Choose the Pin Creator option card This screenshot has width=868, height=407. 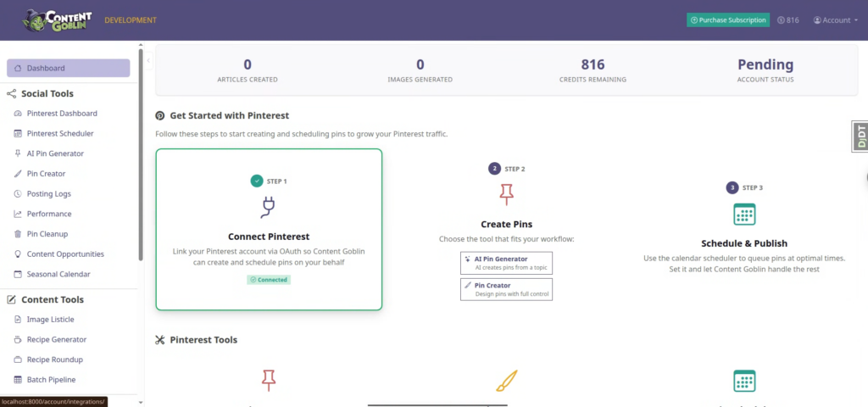click(506, 289)
